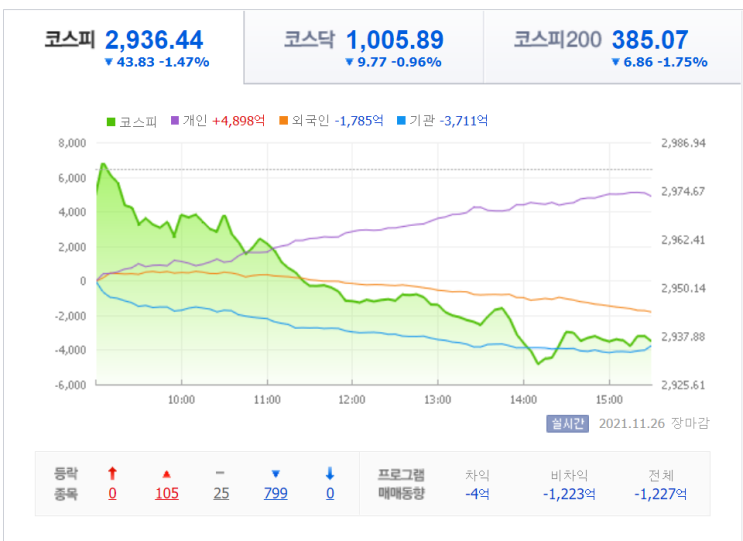The image size is (743, 541).
Task: Click the purple 개인 legend swatch
Action: (175, 120)
